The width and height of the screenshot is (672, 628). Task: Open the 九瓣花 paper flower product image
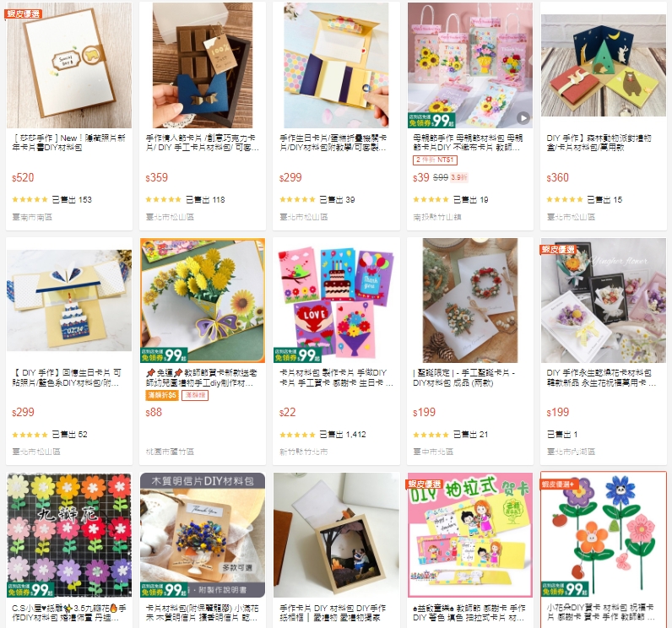tap(69, 535)
